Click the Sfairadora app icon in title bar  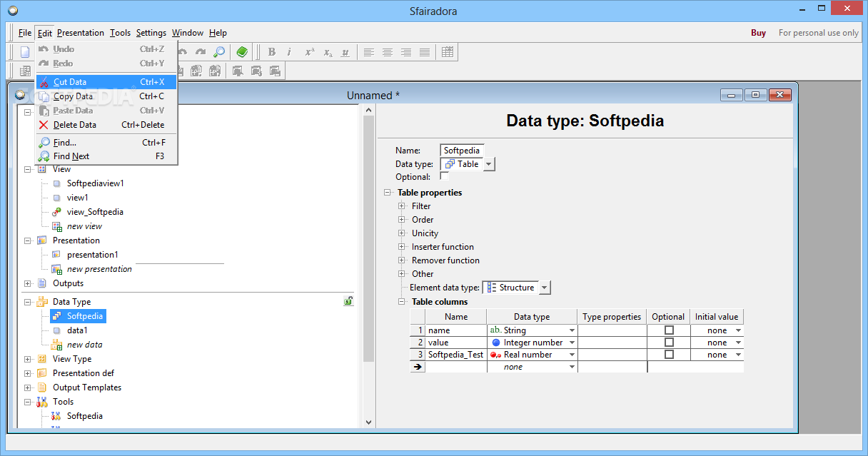tap(12, 11)
